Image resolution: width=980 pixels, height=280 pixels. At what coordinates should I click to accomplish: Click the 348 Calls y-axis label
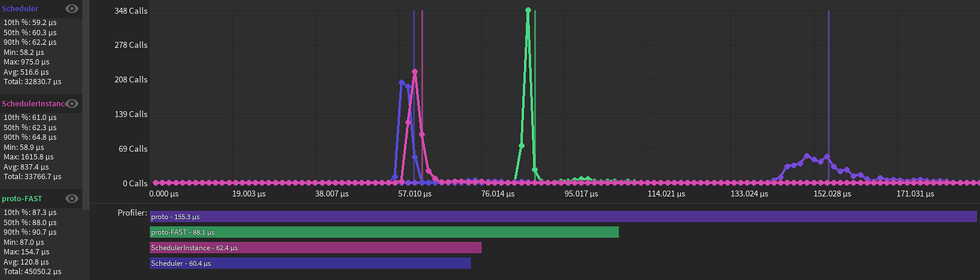(131, 10)
